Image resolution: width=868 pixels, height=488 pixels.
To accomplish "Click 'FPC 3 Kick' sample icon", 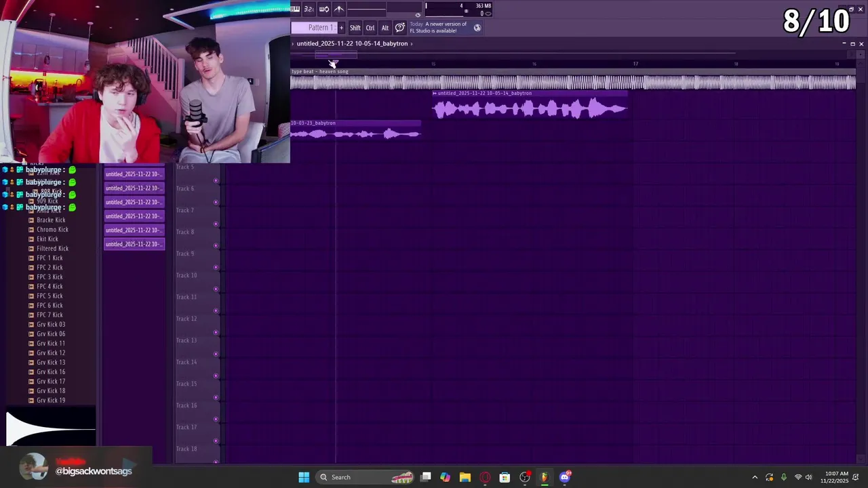I will point(31,277).
